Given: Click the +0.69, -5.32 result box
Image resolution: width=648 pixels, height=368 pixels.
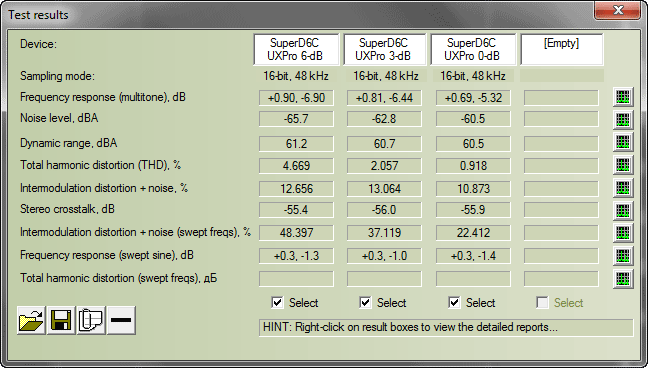Looking at the screenshot, I should [x=473, y=98].
